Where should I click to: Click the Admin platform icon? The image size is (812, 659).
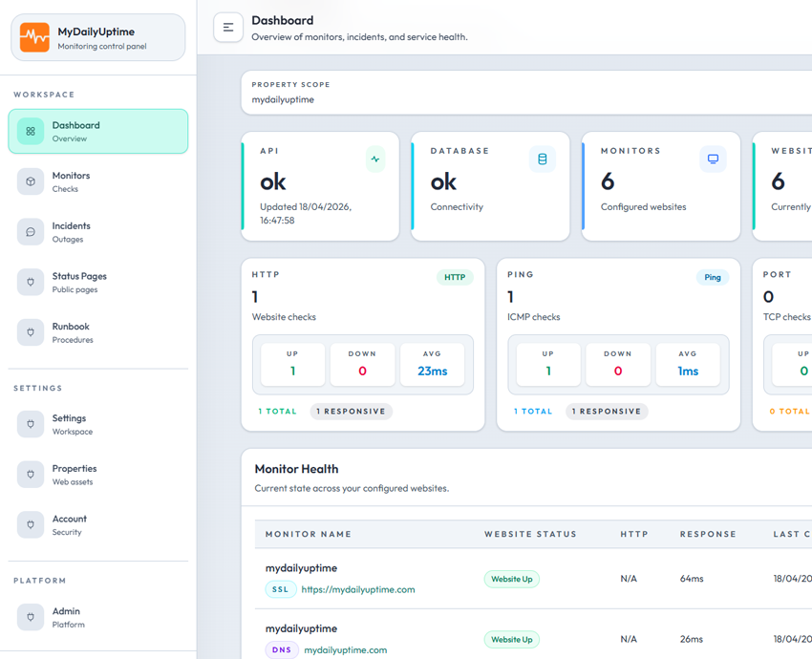tap(31, 617)
